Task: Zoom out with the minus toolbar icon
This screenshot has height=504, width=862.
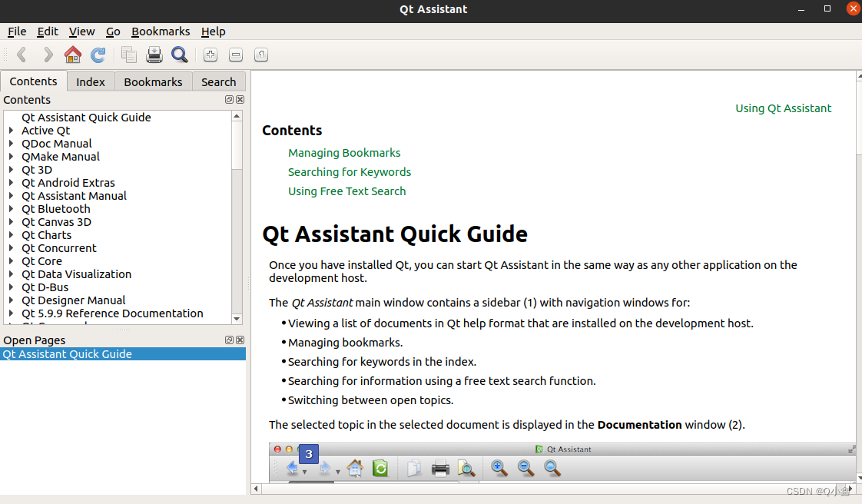Action: [x=236, y=55]
